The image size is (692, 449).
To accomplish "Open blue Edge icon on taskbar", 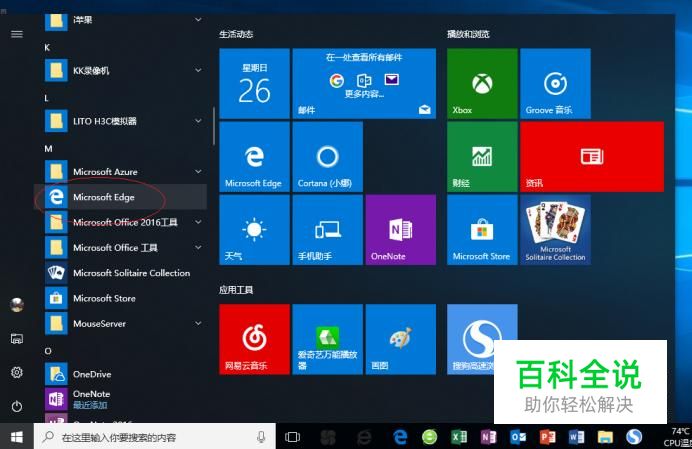I will click(400, 437).
